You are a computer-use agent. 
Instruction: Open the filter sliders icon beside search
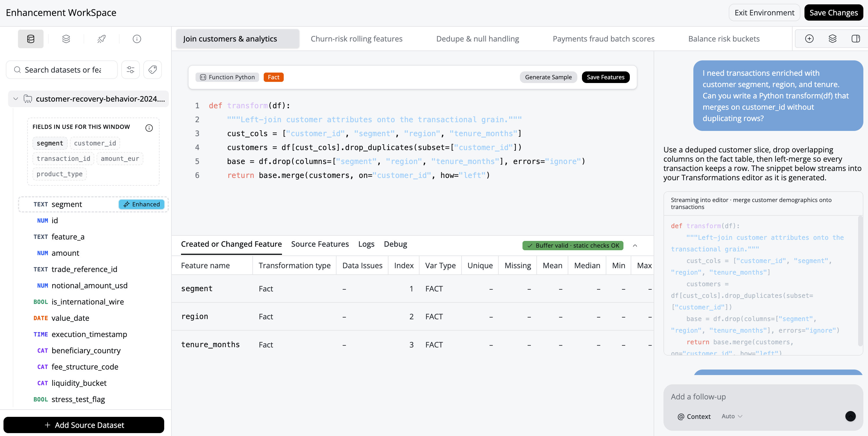(x=130, y=70)
